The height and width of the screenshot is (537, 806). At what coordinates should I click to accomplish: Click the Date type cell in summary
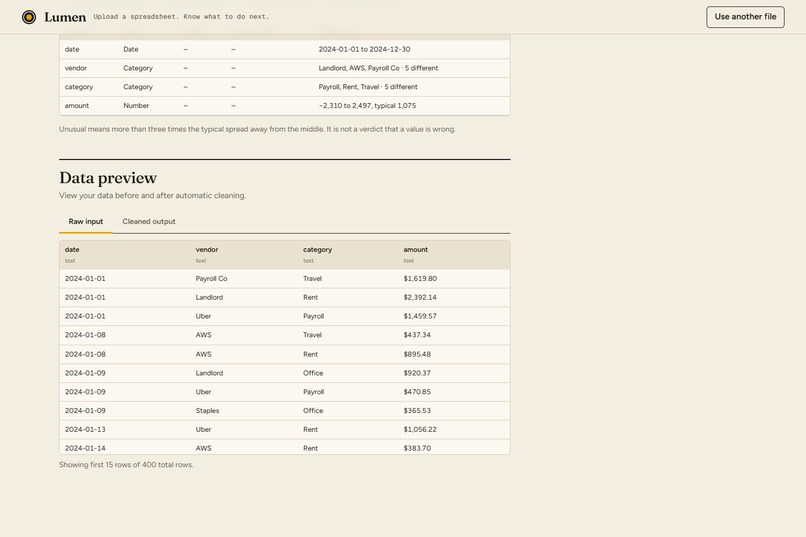[131, 49]
